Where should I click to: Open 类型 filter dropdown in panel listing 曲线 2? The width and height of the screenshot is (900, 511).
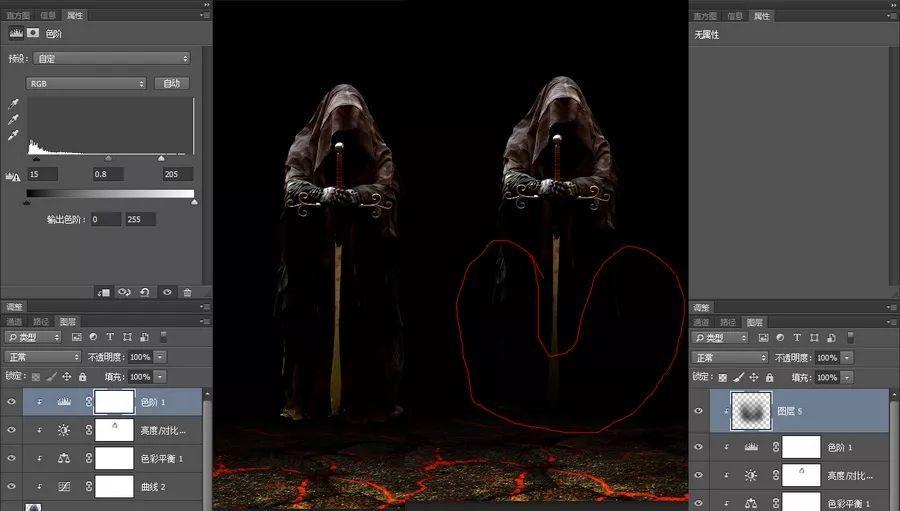point(33,337)
